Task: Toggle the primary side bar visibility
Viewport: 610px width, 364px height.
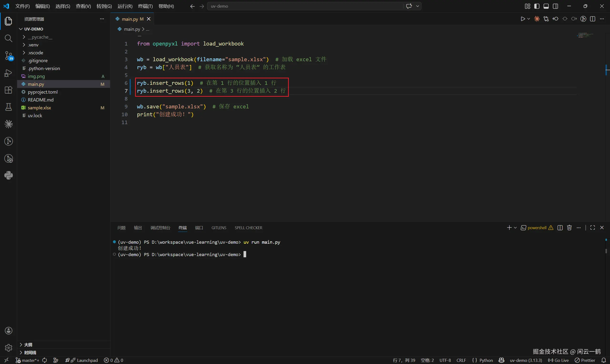Action: pos(537,6)
